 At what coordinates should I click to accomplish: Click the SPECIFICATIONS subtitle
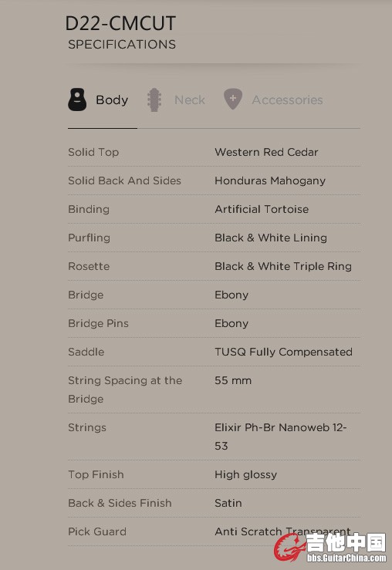coord(122,44)
